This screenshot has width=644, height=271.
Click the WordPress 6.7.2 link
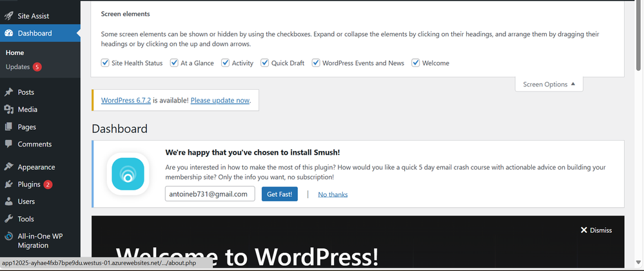[126, 100]
